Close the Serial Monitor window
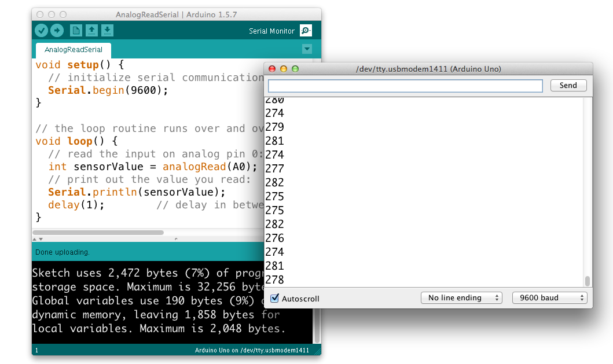613x364 pixels. coord(272,69)
